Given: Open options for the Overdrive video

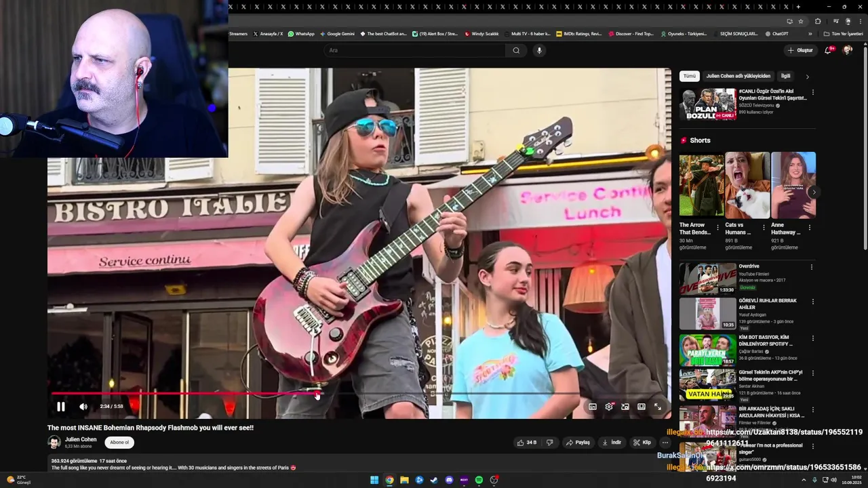Looking at the screenshot, I should pyautogui.click(x=812, y=267).
